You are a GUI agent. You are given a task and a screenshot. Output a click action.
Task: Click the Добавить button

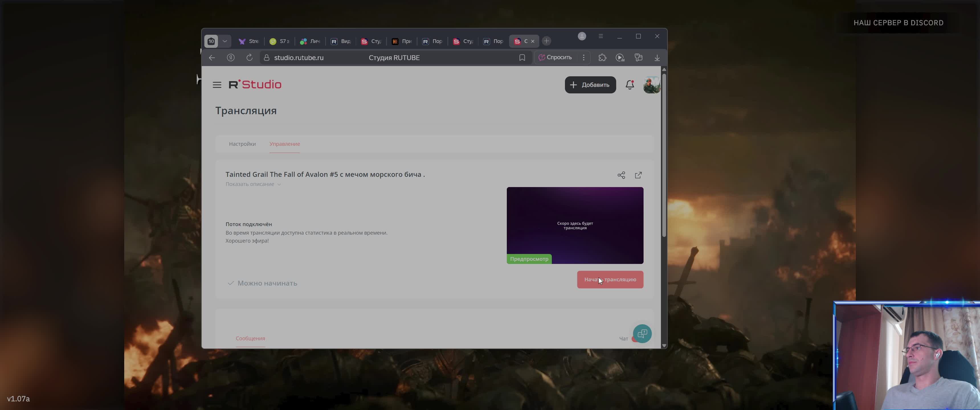(x=590, y=85)
